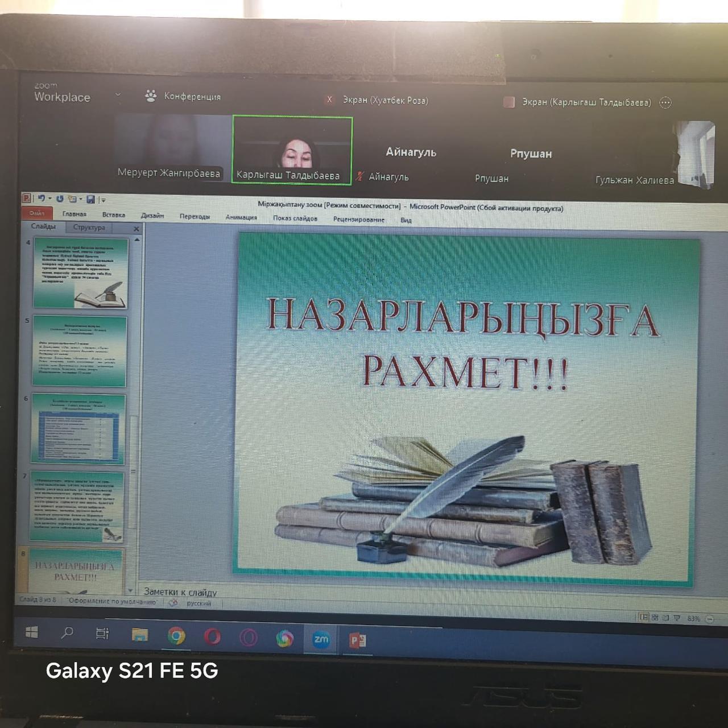
Task: Expand the Zoom Workplace dropdown chevron
Action: [x=118, y=94]
